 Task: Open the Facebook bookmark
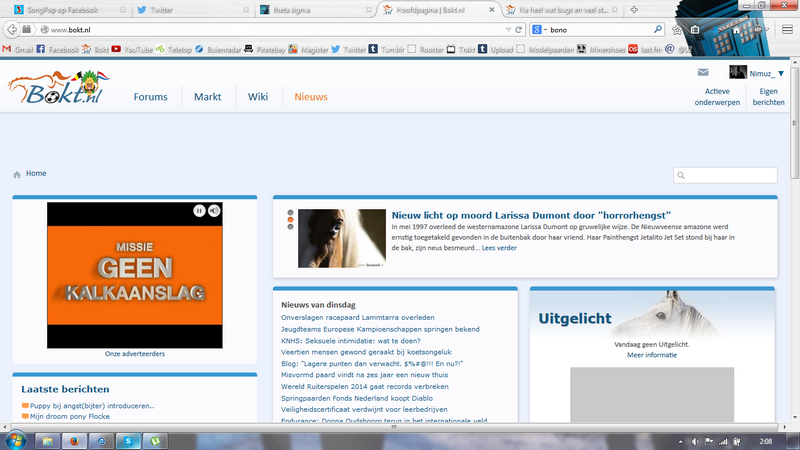[58, 49]
